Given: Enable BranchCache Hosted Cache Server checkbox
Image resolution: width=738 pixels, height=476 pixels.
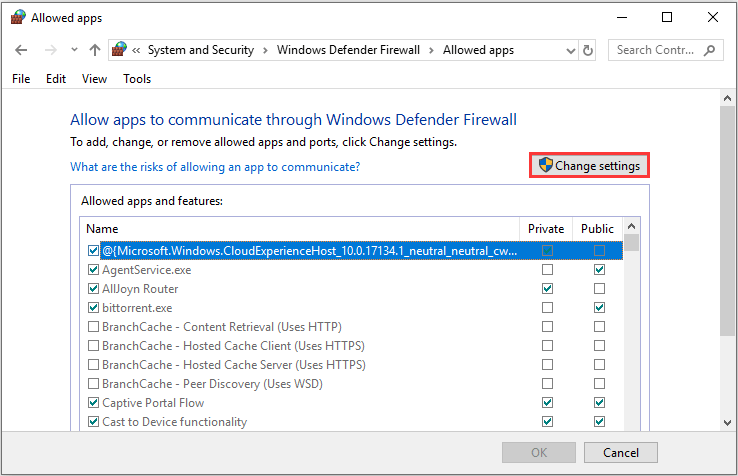Looking at the screenshot, I should 93,364.
